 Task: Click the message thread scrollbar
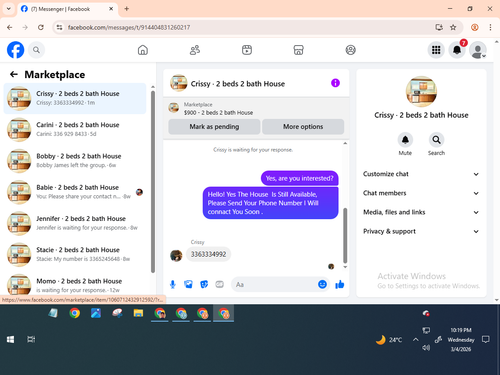[345, 235]
